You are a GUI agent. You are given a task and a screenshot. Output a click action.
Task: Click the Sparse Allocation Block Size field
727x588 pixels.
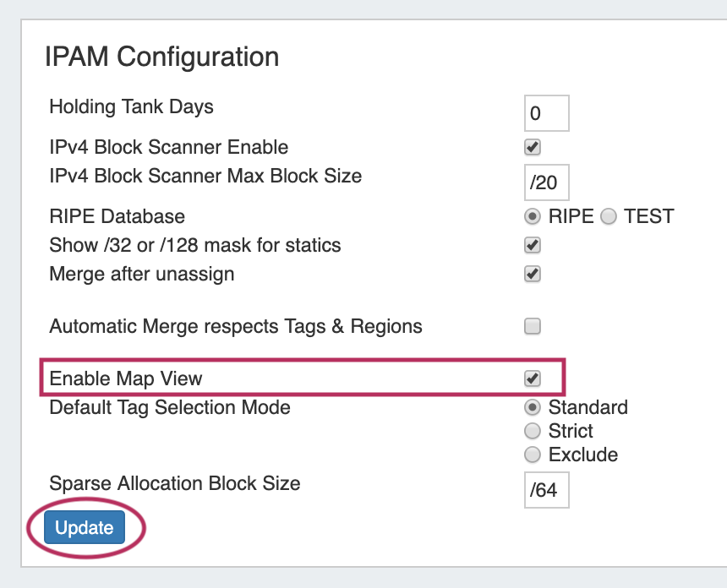click(546, 490)
